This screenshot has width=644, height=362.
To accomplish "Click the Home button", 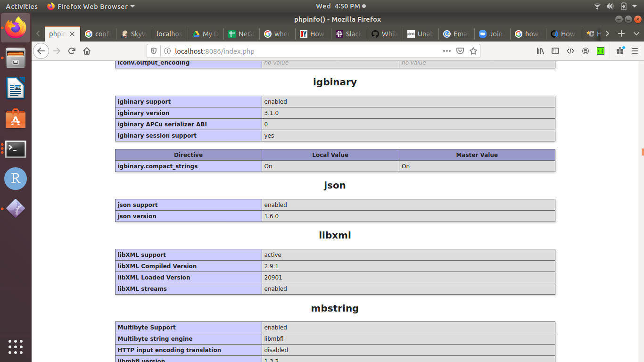I will [x=87, y=51].
